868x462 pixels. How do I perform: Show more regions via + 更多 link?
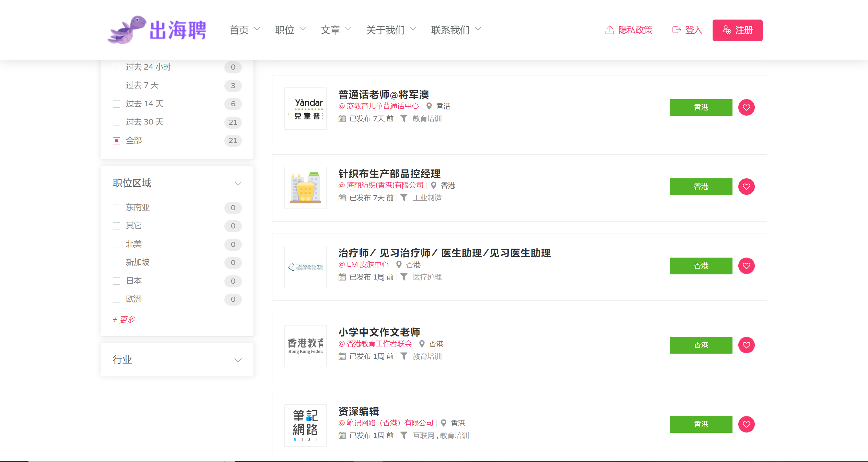pyautogui.click(x=124, y=320)
